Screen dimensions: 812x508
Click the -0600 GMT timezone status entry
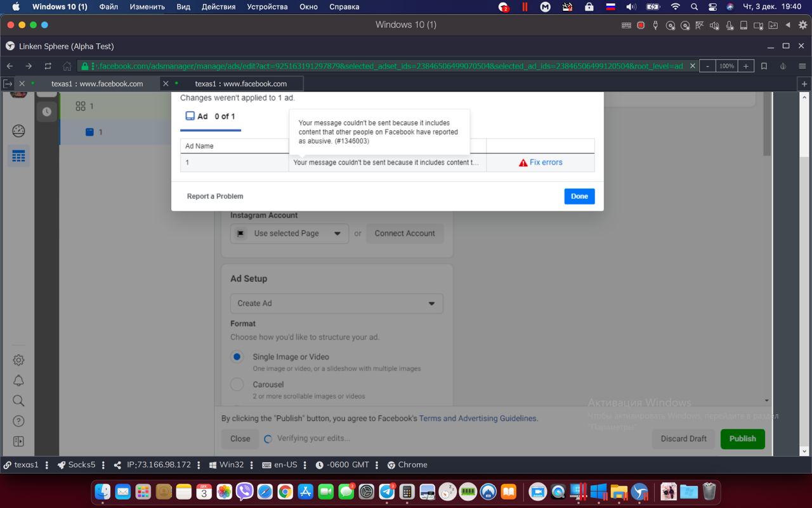pyautogui.click(x=343, y=465)
